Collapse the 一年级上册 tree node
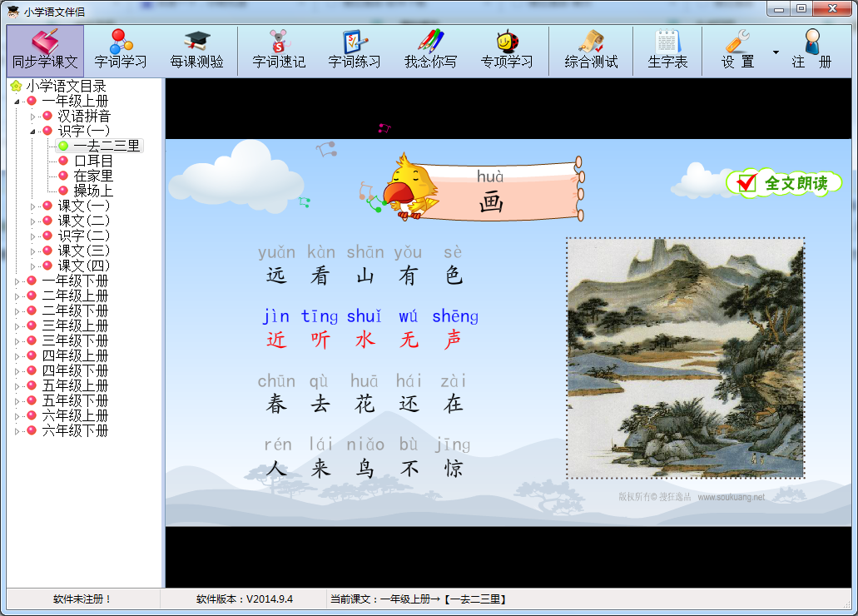 (17, 101)
